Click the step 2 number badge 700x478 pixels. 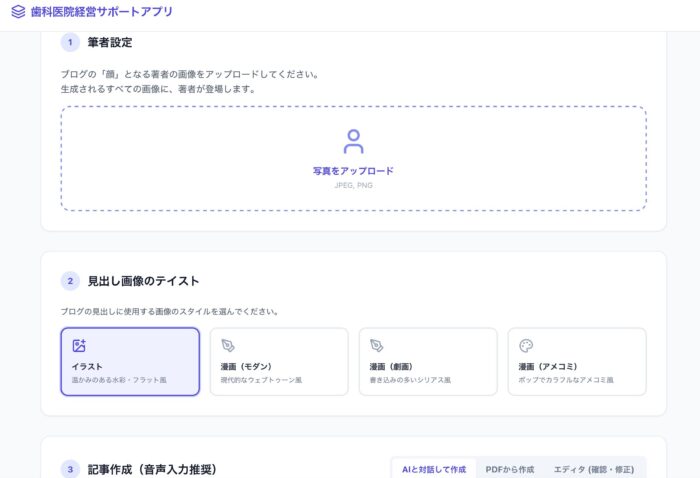70,281
